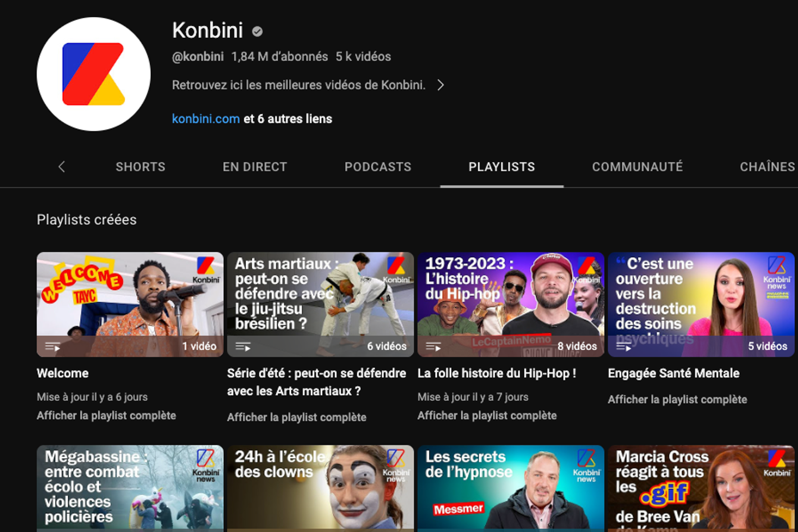This screenshot has height=532, width=798.
Task: Open La folle histoire du Hip-Hop title
Action: pyautogui.click(x=497, y=374)
